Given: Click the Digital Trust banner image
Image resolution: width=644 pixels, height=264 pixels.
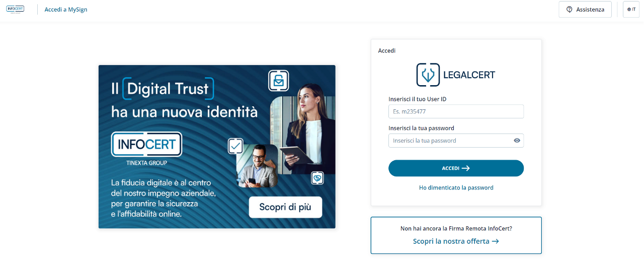Looking at the screenshot, I should coord(217,147).
